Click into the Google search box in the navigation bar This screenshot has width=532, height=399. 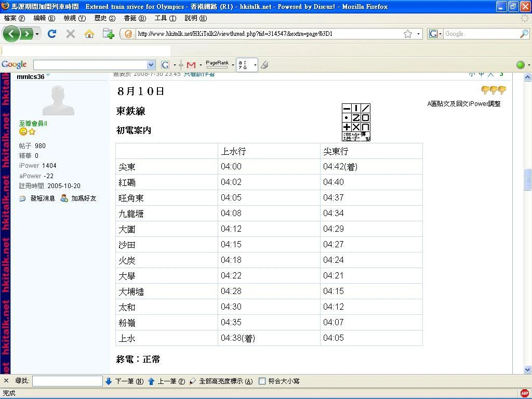[x=482, y=34]
